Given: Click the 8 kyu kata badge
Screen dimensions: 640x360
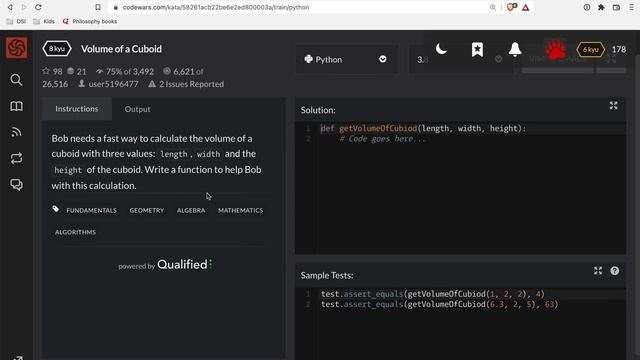Looking at the screenshot, I should tap(57, 49).
